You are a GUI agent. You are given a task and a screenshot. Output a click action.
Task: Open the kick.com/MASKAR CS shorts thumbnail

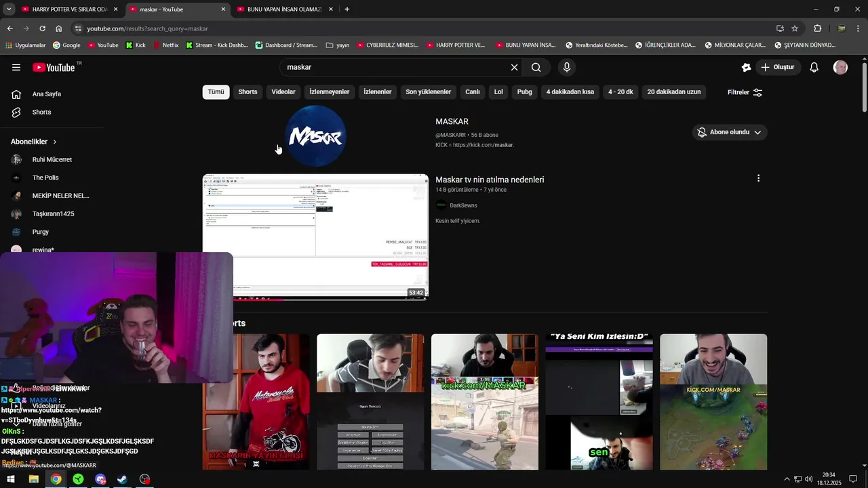pyautogui.click(x=485, y=402)
